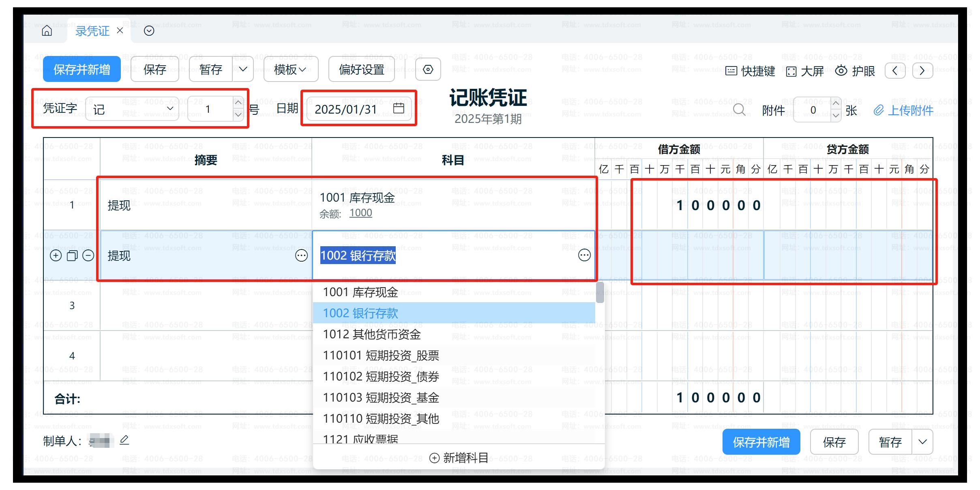Open subject ellipsis picker for 银行存款
Image resolution: width=980 pixels, height=490 pixels.
(x=584, y=255)
